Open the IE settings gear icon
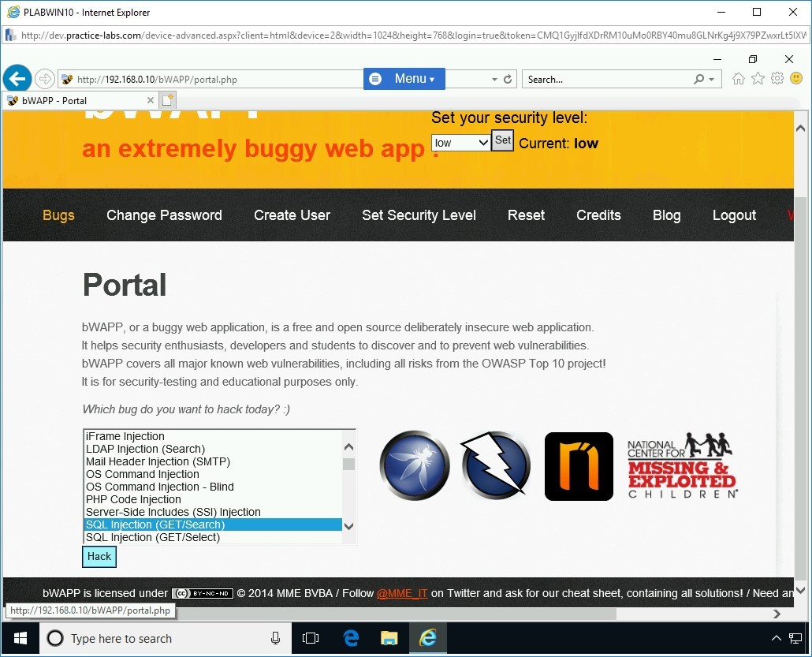 click(x=777, y=79)
